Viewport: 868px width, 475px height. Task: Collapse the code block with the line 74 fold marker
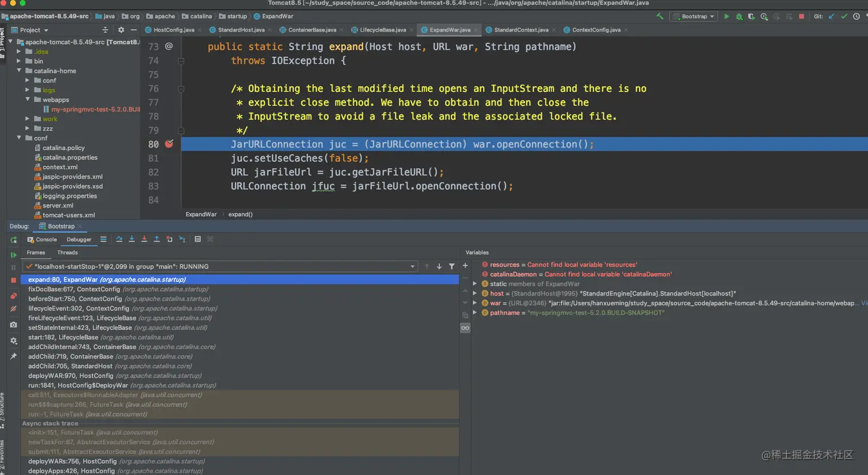tap(181, 61)
